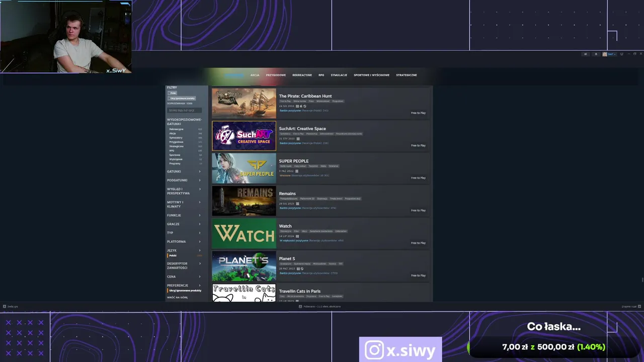The height and width of the screenshot is (362, 644).
Task: Open the Symulacje genre tab
Action: point(339,75)
